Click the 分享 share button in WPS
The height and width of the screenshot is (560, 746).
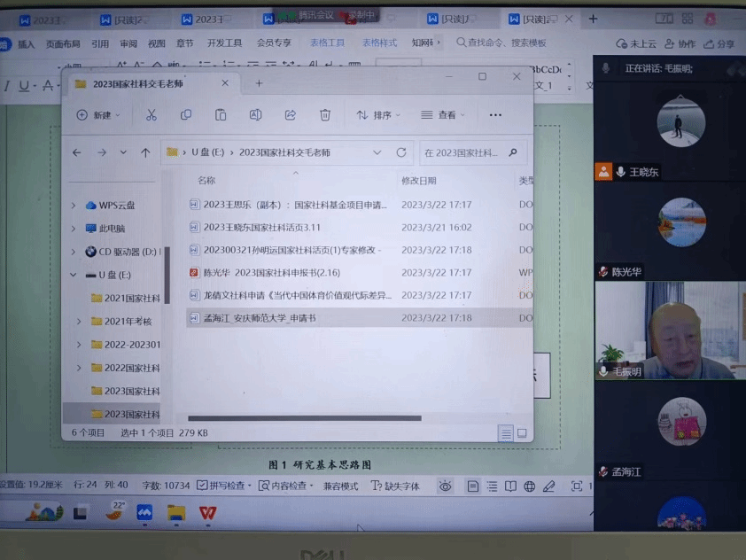[719, 43]
